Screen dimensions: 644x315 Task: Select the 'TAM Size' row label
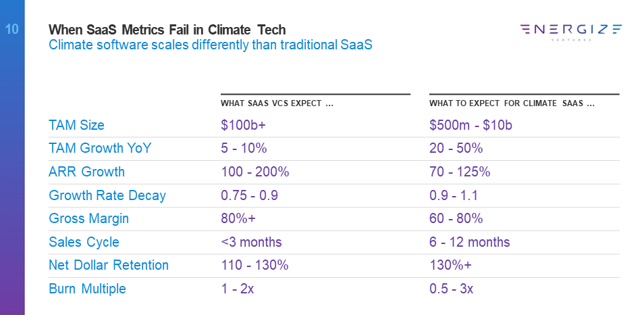tap(76, 125)
